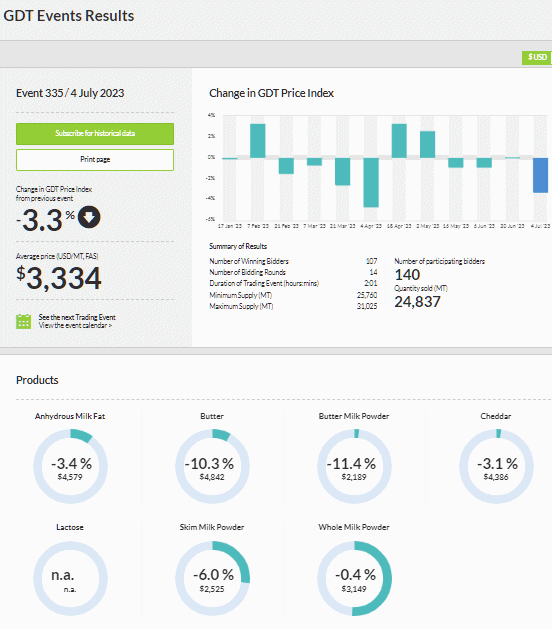552x629 pixels.
Task: Click the 4 Apr '23 negative bar
Action: click(x=371, y=183)
